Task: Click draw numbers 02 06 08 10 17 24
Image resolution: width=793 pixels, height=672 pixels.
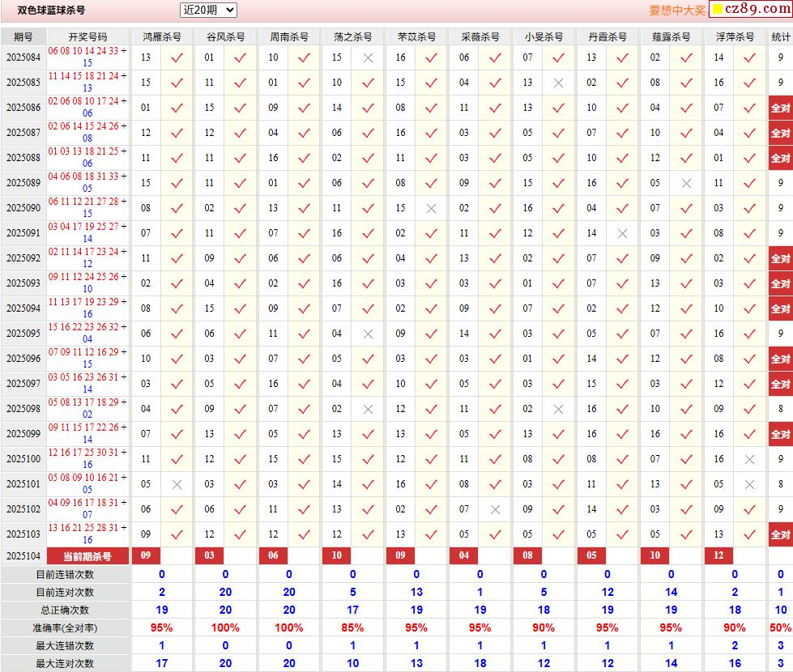Action: [83, 101]
